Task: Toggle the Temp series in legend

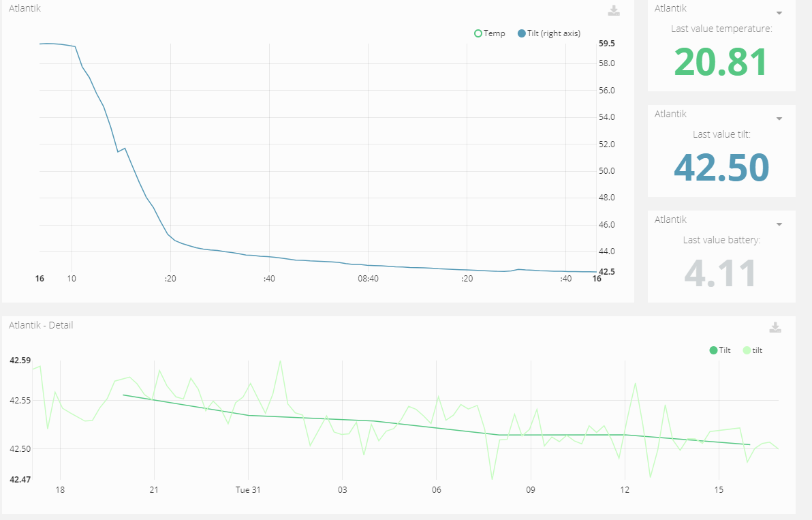Action: pyautogui.click(x=490, y=33)
